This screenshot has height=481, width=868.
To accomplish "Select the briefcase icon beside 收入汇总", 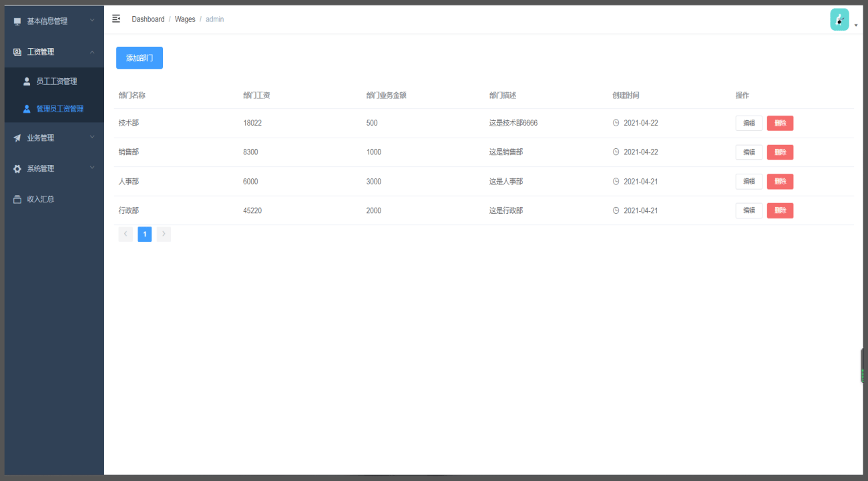I will click(x=18, y=198).
